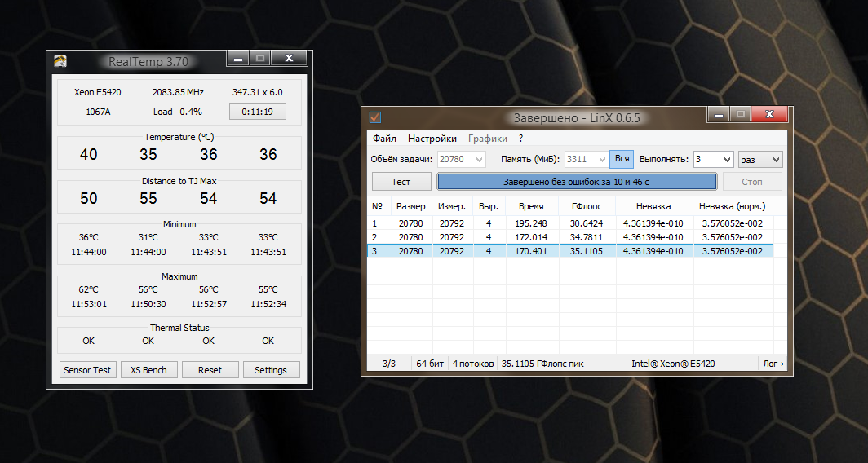This screenshot has height=463, width=868.
Task: Click the 1067A value in RealTemp
Action: pyautogui.click(x=98, y=112)
